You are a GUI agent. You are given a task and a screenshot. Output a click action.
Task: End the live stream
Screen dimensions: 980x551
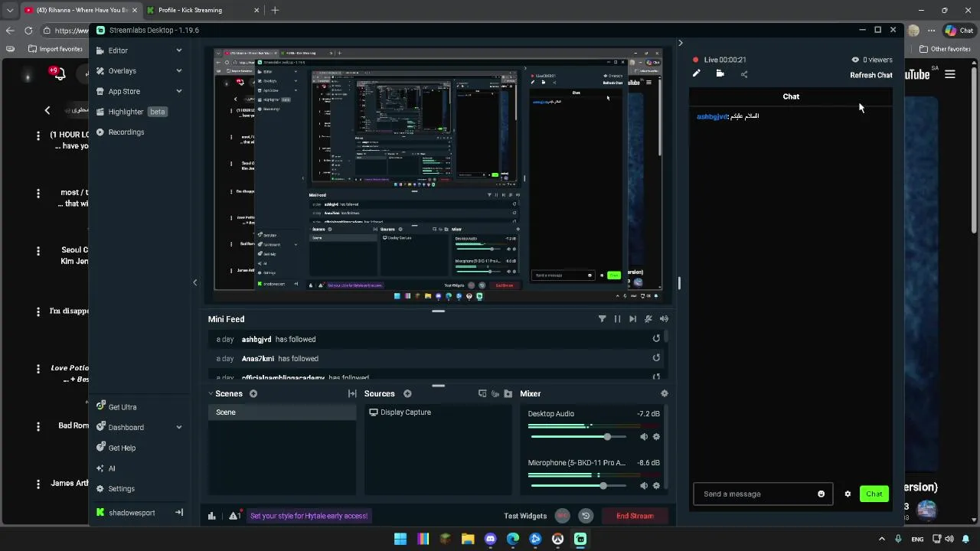(x=635, y=516)
